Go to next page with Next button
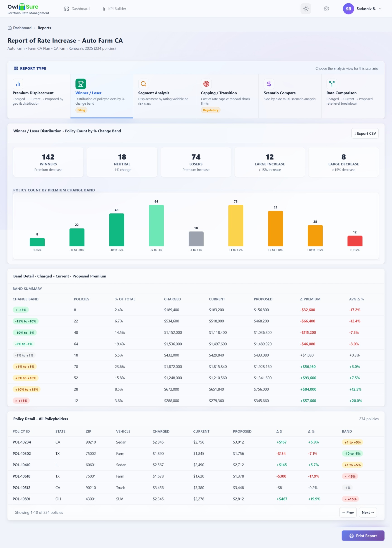The height and width of the screenshot is (548, 392). pyautogui.click(x=368, y=512)
